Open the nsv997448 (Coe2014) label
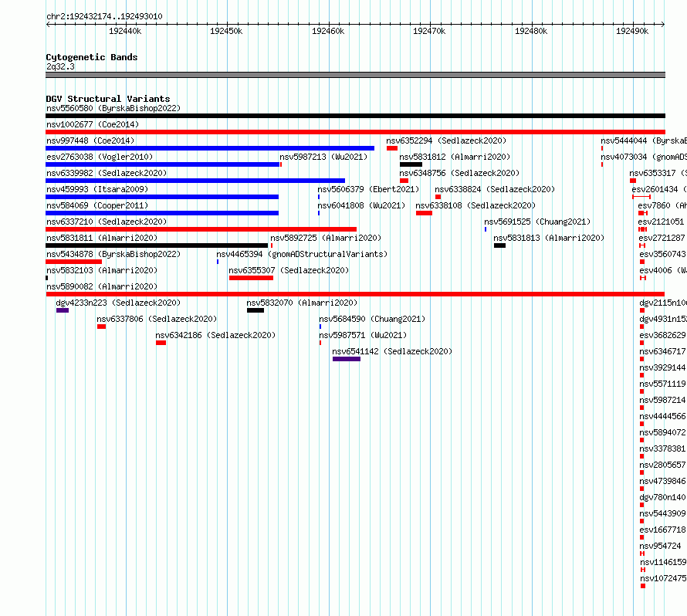 (90, 140)
